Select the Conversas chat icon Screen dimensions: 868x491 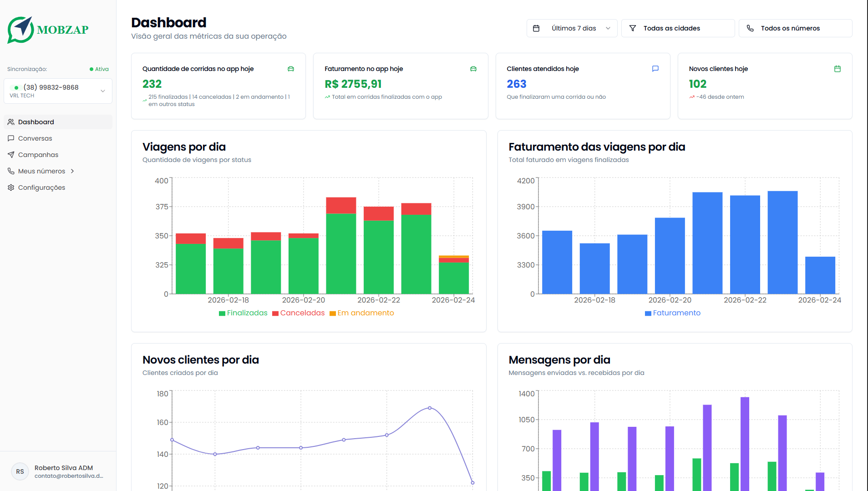[11, 138]
